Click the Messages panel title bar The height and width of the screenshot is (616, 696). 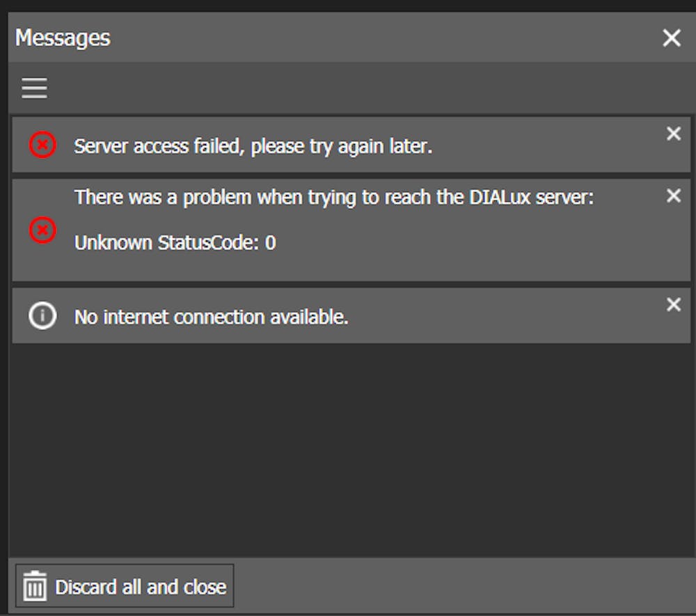(x=348, y=38)
